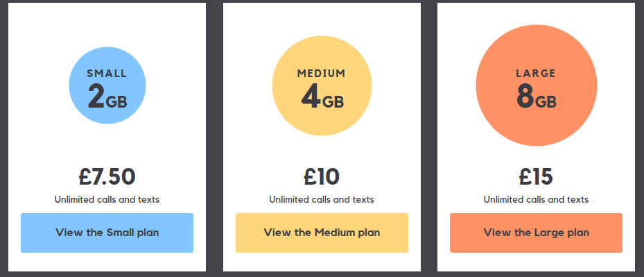644x277 pixels.
Task: Click the View the Small plan button
Action: click(107, 233)
